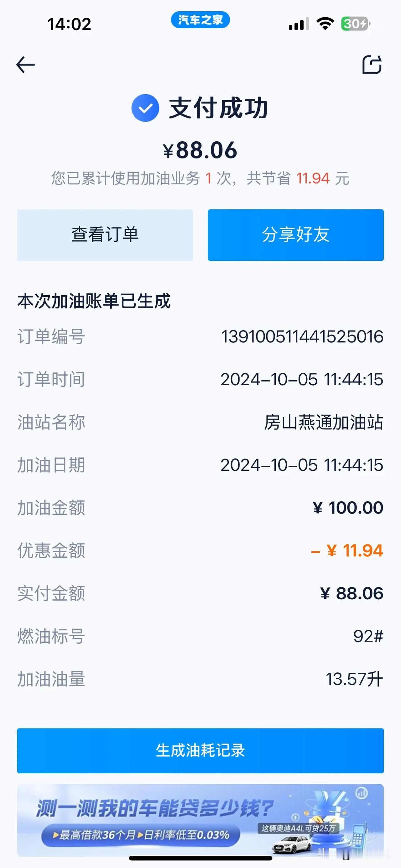This screenshot has width=401, height=868.
Task: Tap the ¥100.00 refuel amount
Action: tap(348, 508)
